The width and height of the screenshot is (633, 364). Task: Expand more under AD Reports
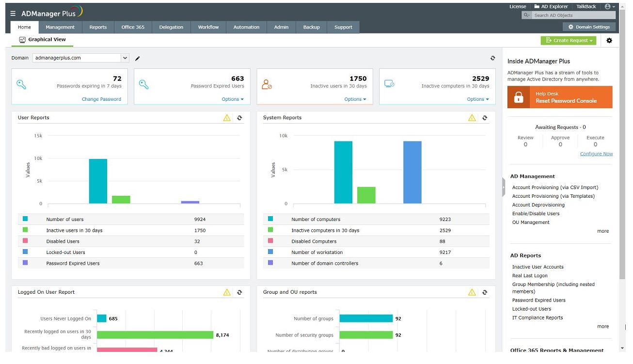point(603,327)
